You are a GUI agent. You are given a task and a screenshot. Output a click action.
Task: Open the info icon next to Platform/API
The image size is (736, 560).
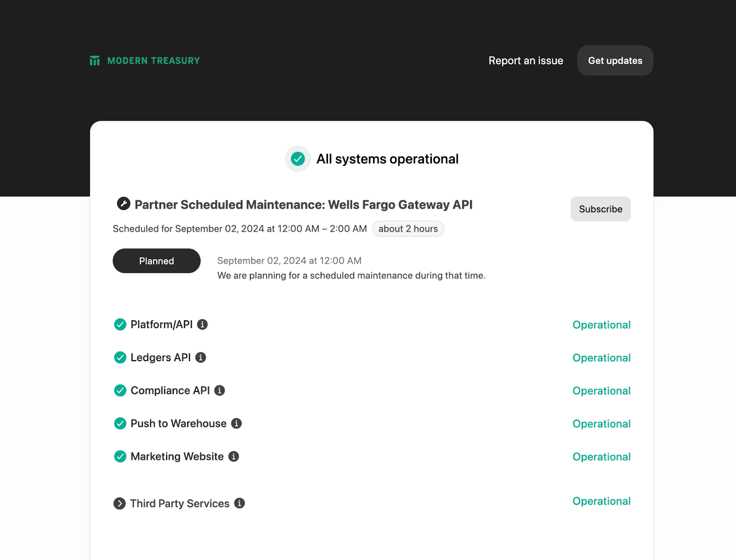(x=202, y=324)
